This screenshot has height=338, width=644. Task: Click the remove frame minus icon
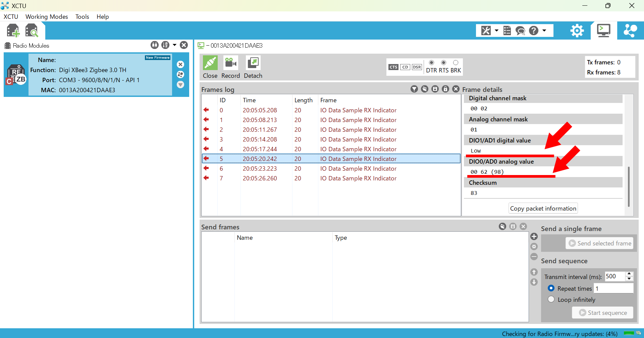pyautogui.click(x=534, y=257)
